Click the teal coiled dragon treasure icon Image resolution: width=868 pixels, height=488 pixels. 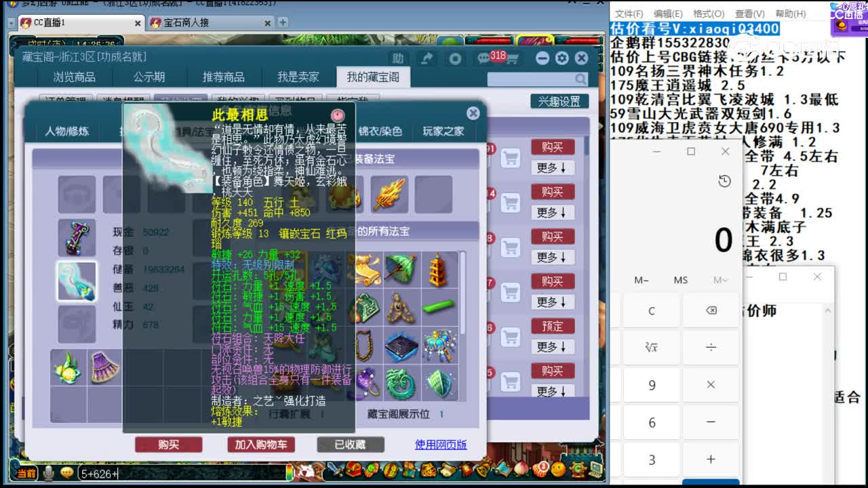pos(401,384)
